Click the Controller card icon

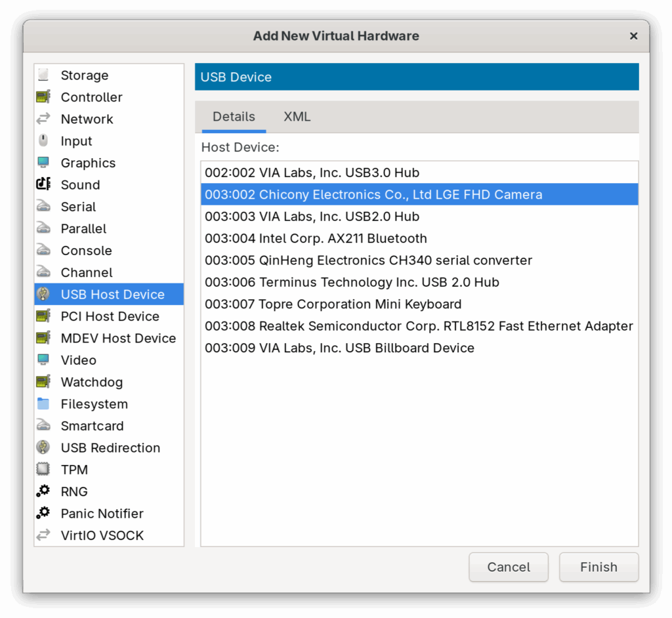43,97
